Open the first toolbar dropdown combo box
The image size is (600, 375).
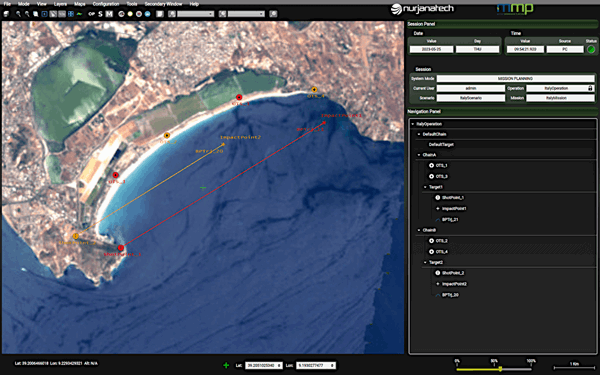pos(196,14)
